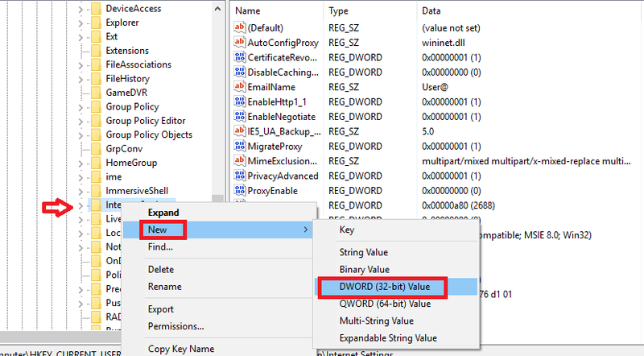Click the GameDVR folder icon
Image resolution: width=644 pixels, height=356 pixels.
(96, 93)
